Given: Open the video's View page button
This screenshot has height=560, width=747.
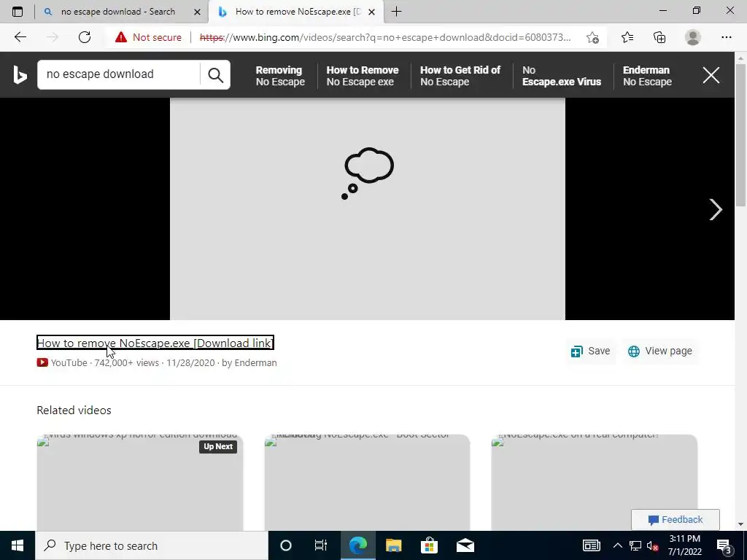Looking at the screenshot, I should [x=659, y=351].
